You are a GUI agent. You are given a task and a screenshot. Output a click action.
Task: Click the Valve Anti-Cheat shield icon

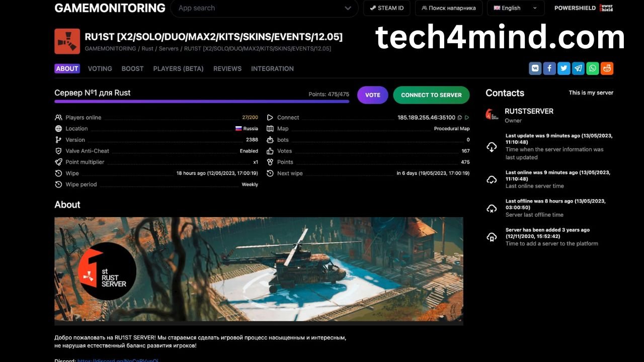tap(58, 151)
